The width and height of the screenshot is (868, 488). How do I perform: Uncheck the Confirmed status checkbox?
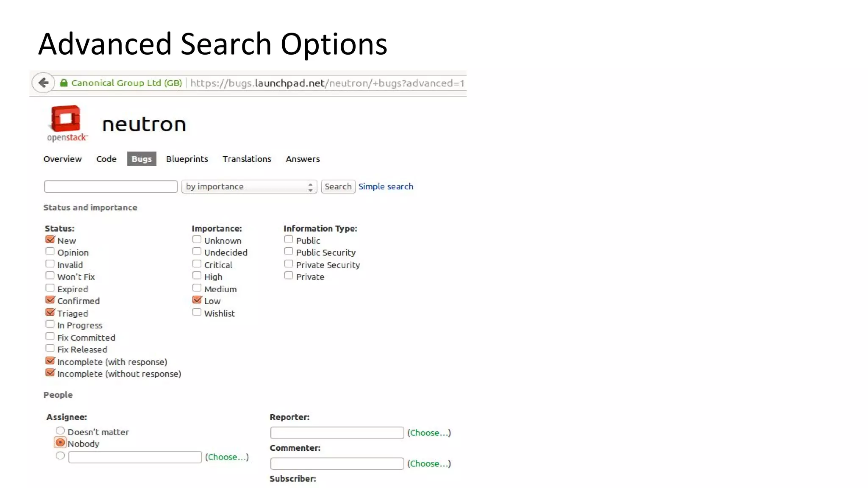pyautogui.click(x=50, y=300)
